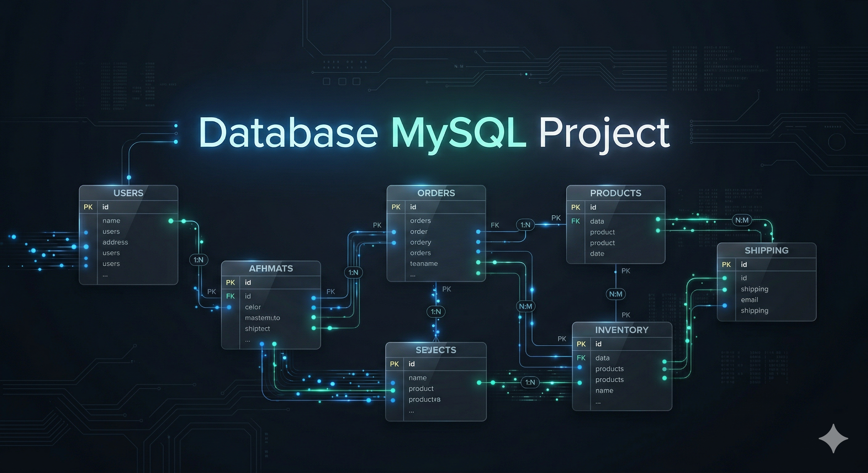Viewport: 868px width, 473px height.
Task: Click the PK label in SHIPPING table
Action: pyautogui.click(x=726, y=265)
